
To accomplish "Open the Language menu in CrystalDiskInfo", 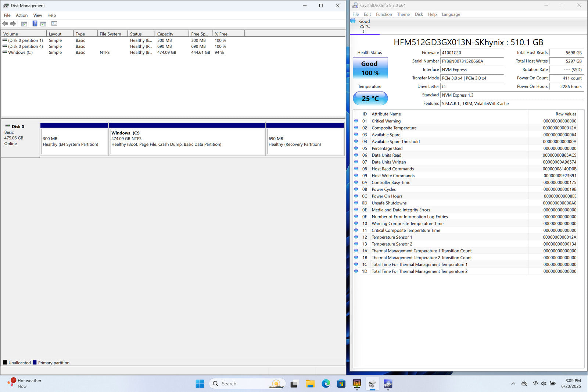I will tap(451, 14).
